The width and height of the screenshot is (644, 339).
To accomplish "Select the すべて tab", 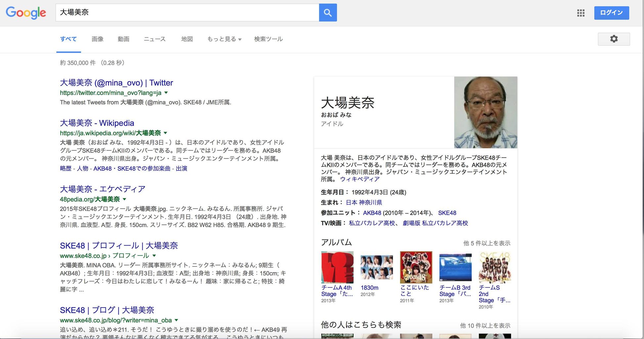I will tap(68, 39).
